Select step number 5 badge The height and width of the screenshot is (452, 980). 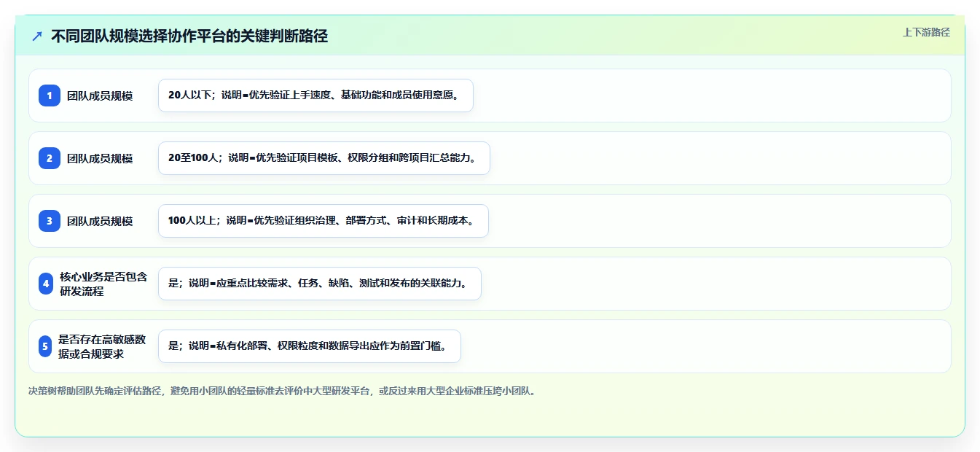tap(45, 346)
